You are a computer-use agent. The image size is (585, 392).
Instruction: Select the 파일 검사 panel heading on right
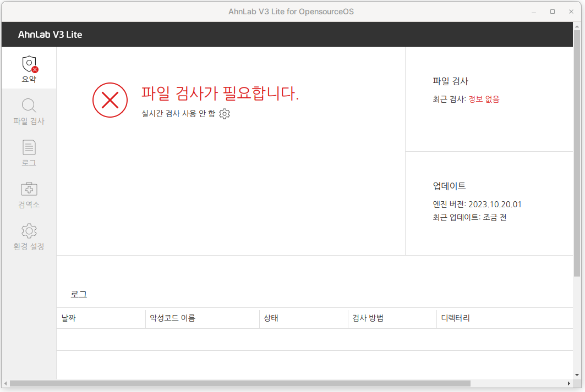point(450,81)
